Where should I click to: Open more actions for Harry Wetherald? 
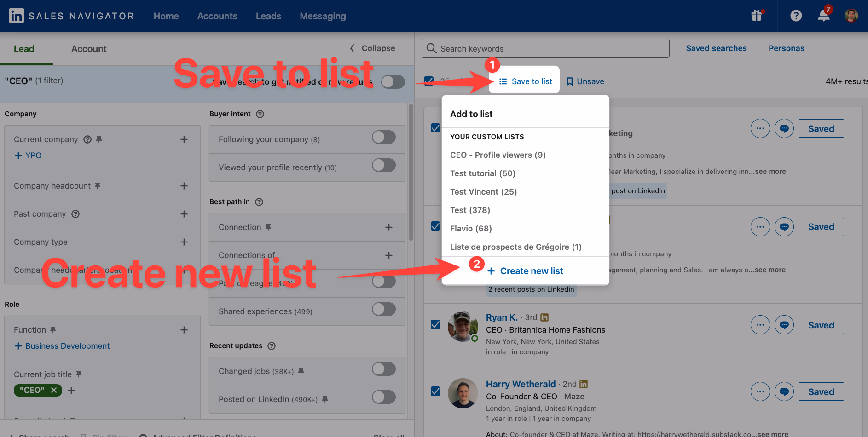click(760, 392)
